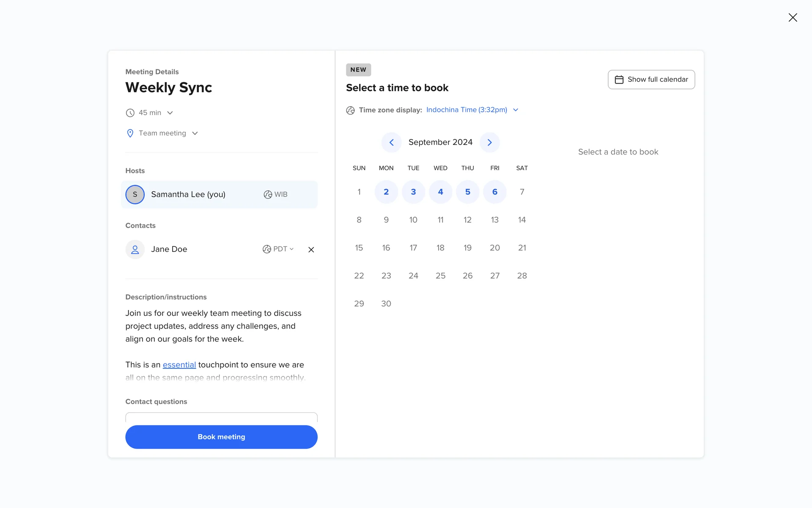
Task: Advance to next month in calendar
Action: point(489,143)
